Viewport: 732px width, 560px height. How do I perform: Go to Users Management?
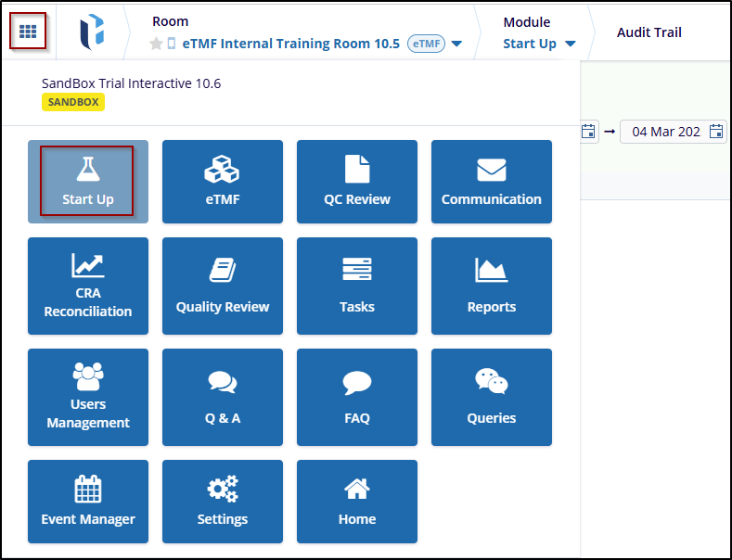coord(87,397)
